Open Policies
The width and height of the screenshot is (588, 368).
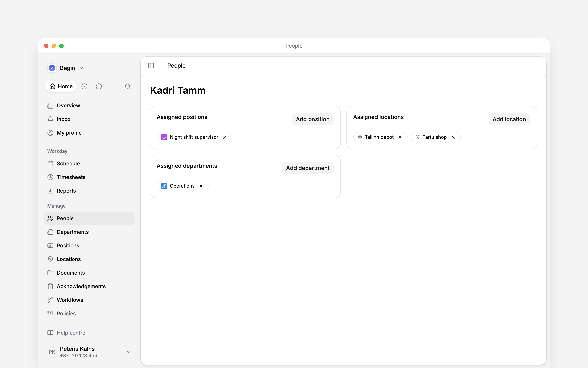pyautogui.click(x=89, y=314)
